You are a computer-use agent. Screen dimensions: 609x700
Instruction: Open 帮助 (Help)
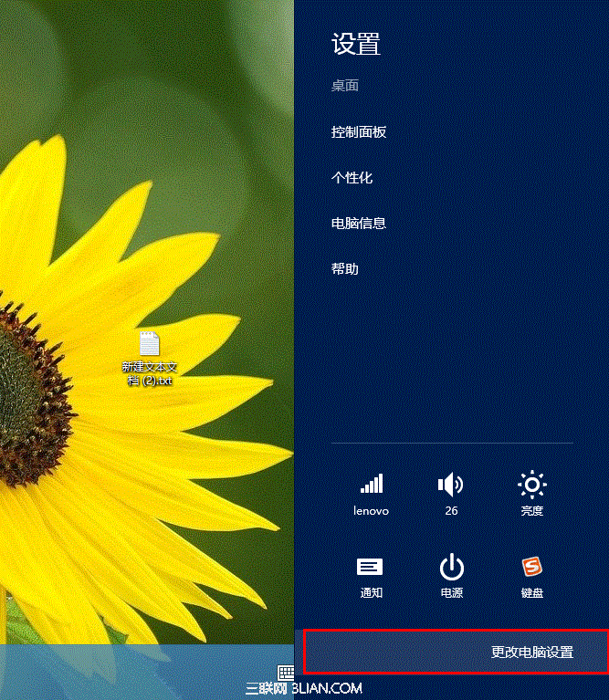(x=345, y=268)
